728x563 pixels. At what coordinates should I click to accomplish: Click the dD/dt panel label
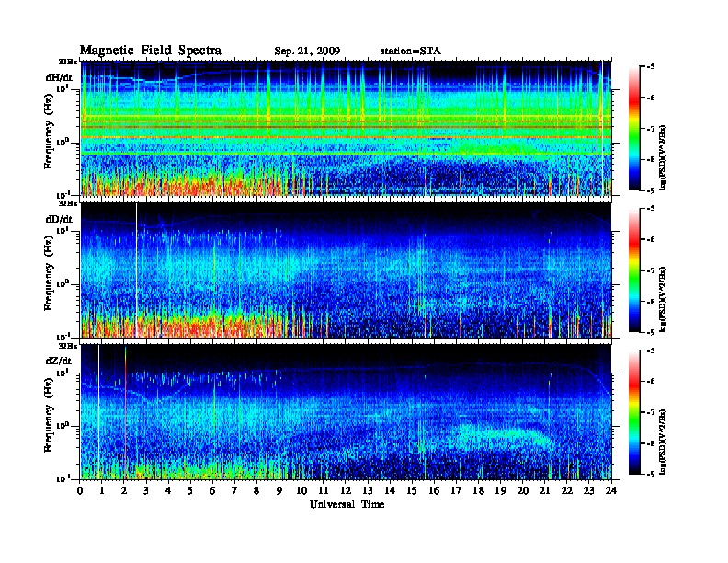pyautogui.click(x=59, y=219)
